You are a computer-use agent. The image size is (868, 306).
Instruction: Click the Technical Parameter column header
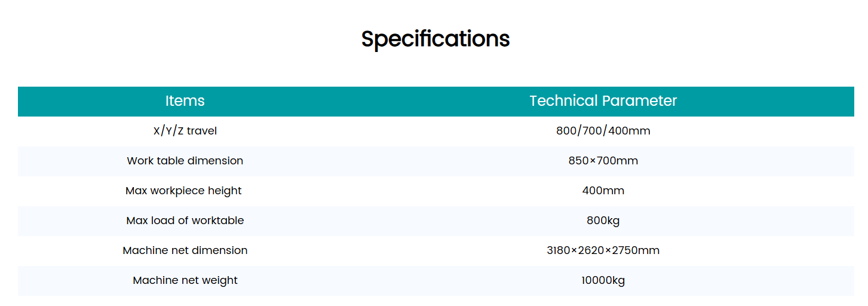click(603, 101)
